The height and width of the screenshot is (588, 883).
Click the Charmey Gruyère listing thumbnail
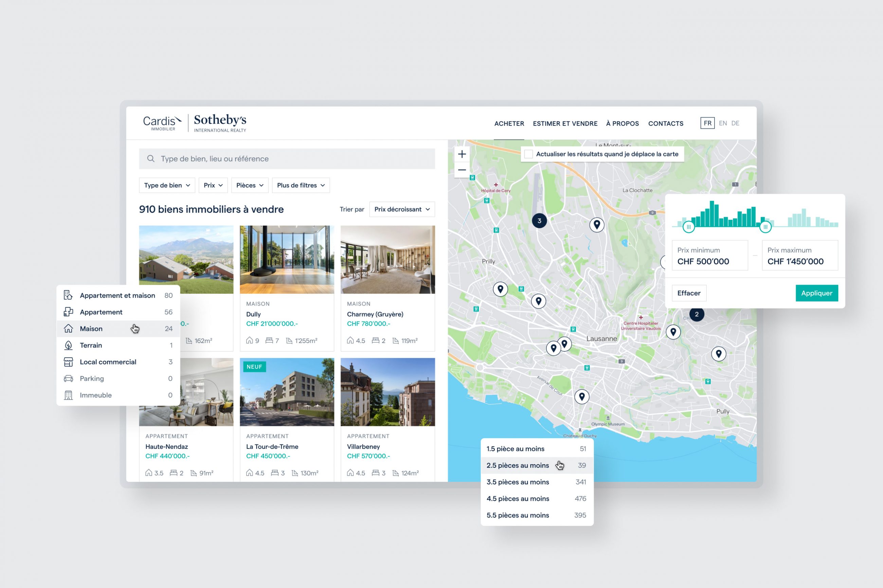(x=387, y=259)
